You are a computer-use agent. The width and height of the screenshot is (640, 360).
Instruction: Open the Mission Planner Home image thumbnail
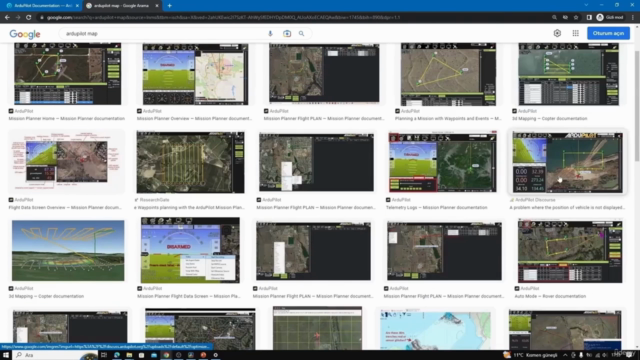click(68, 74)
